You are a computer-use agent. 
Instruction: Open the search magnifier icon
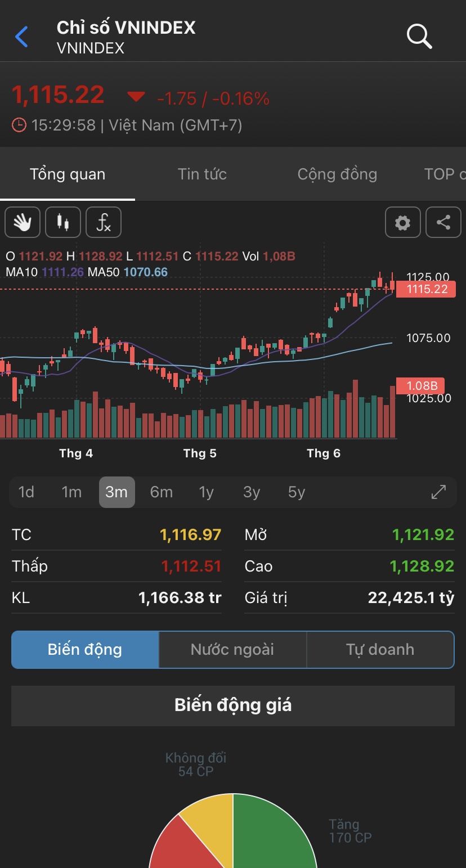click(419, 37)
